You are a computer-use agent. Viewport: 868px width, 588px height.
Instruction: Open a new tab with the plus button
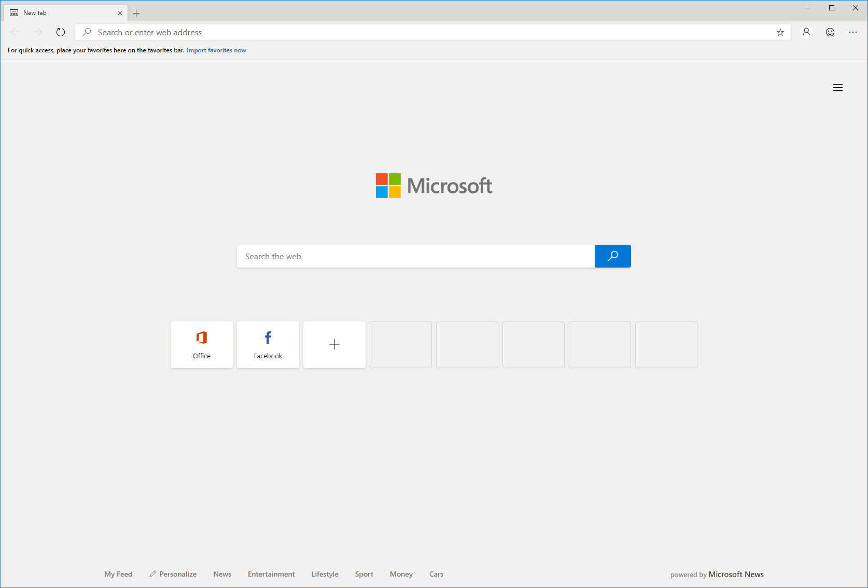[136, 13]
